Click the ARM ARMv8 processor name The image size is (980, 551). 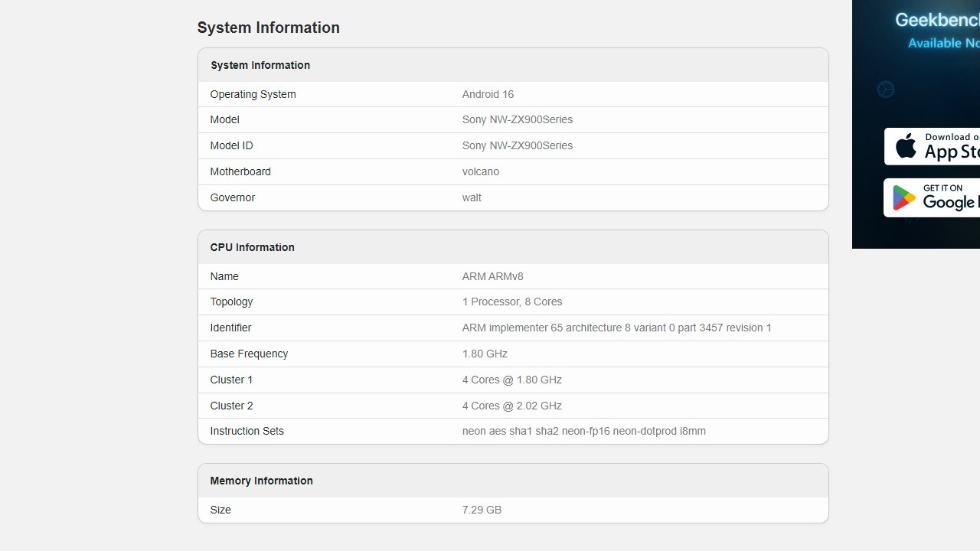click(x=492, y=276)
